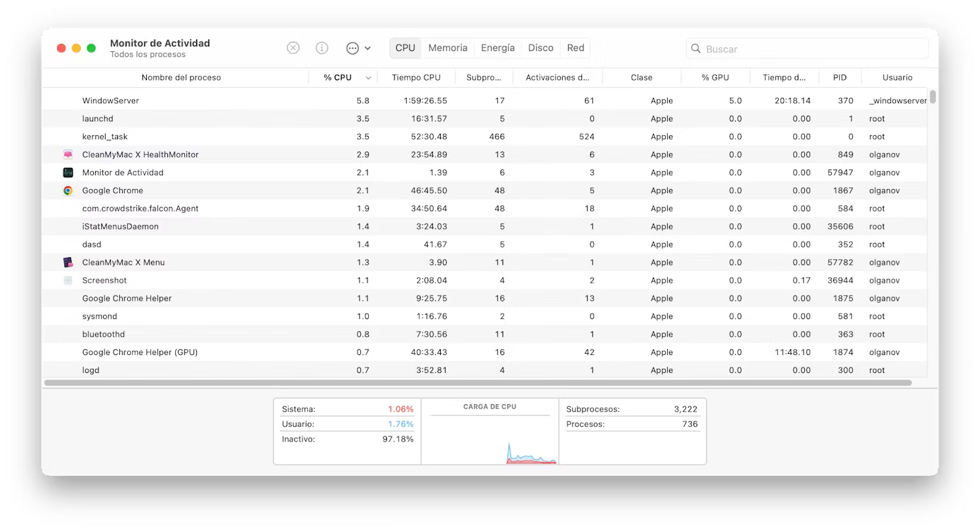Select the Google Chrome Helper (GPU) row
This screenshot has width=980, height=531.
coord(485,352)
